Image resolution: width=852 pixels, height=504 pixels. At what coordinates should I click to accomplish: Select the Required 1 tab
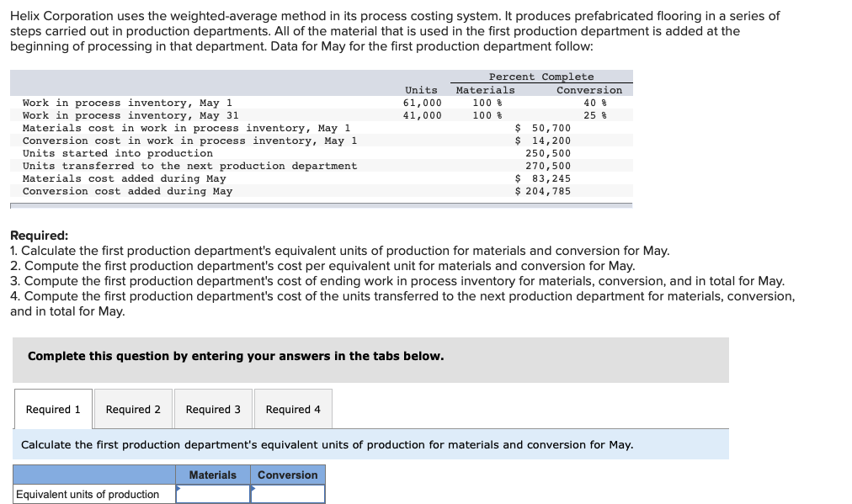[x=53, y=409]
